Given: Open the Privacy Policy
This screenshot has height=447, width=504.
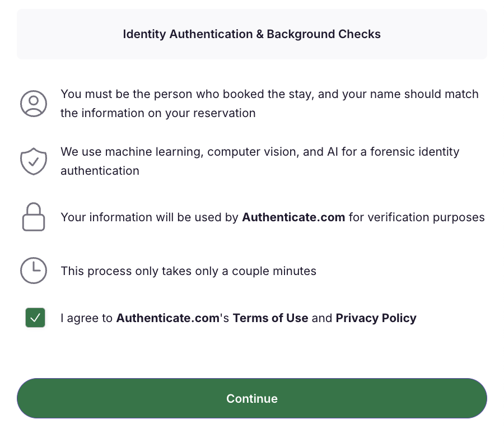Looking at the screenshot, I should click(x=375, y=318).
